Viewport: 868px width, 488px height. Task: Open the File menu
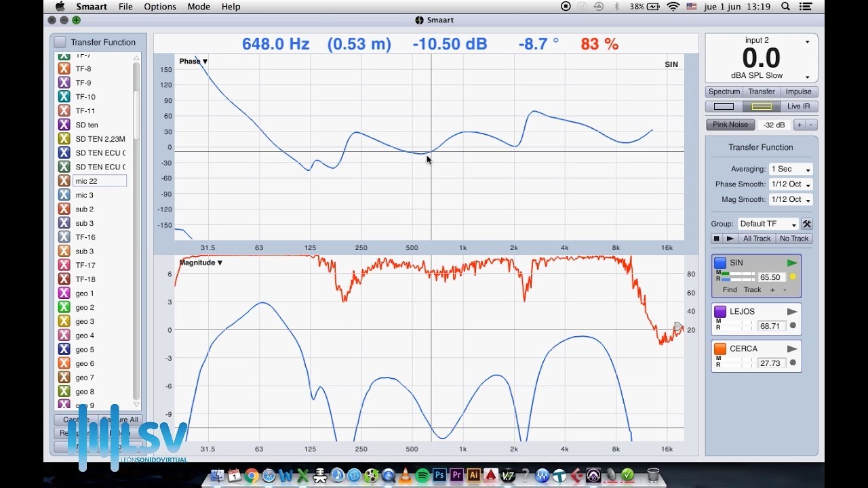pos(125,7)
